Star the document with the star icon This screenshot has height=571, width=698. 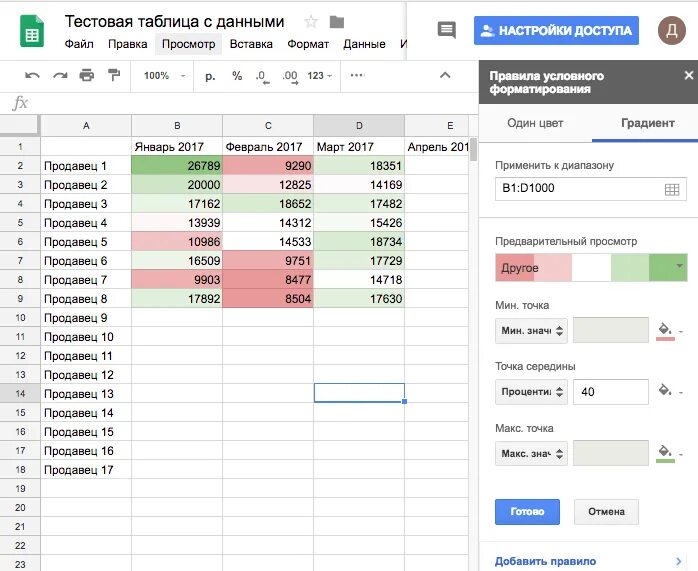click(x=311, y=22)
